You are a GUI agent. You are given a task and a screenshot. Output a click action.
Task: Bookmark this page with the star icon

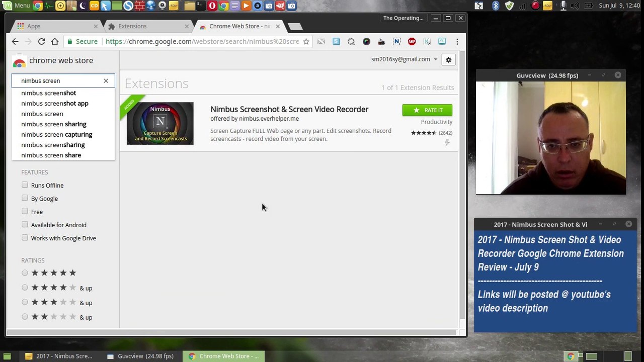[306, 42]
